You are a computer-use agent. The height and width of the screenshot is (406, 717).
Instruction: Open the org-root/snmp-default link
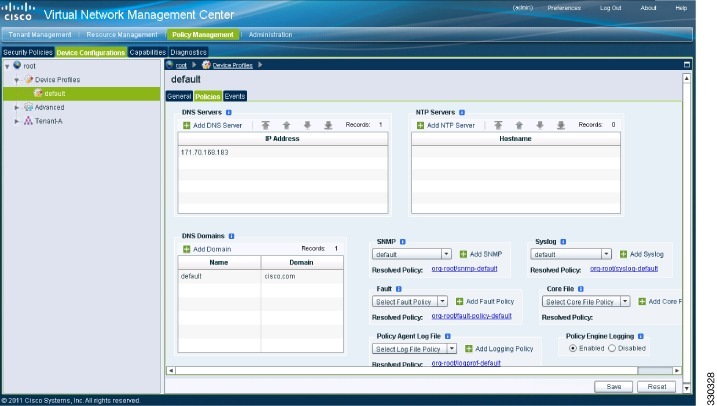(464, 269)
